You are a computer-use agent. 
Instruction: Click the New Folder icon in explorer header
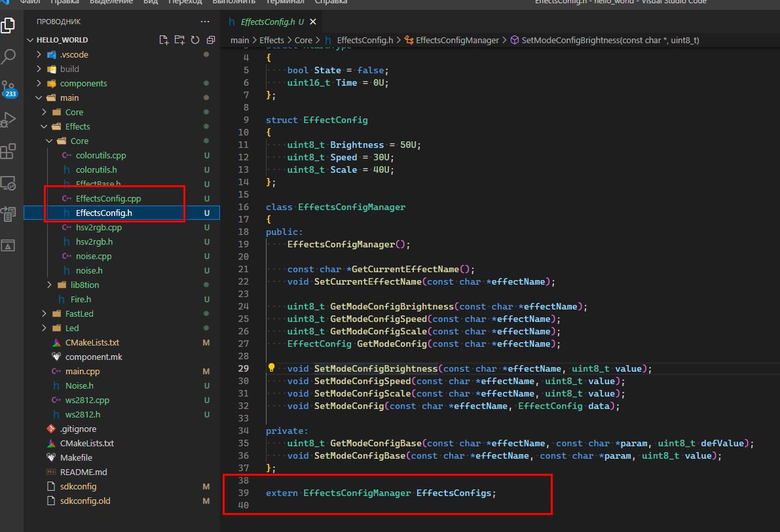coord(179,40)
